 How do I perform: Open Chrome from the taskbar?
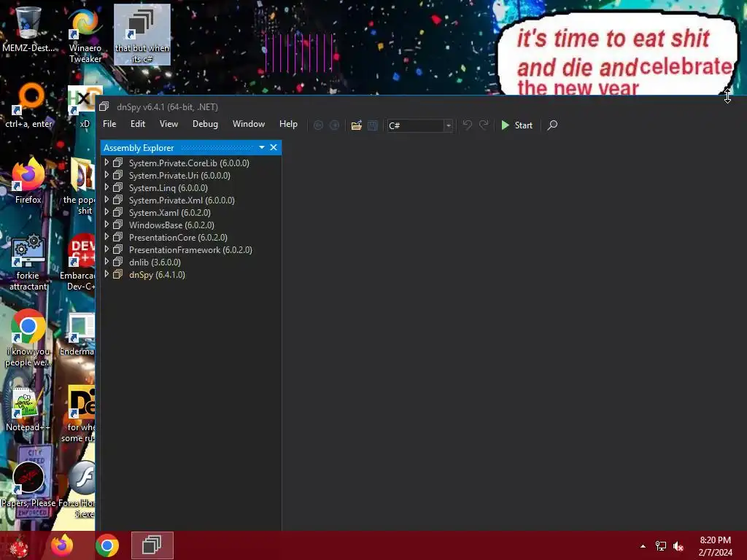coord(107,545)
